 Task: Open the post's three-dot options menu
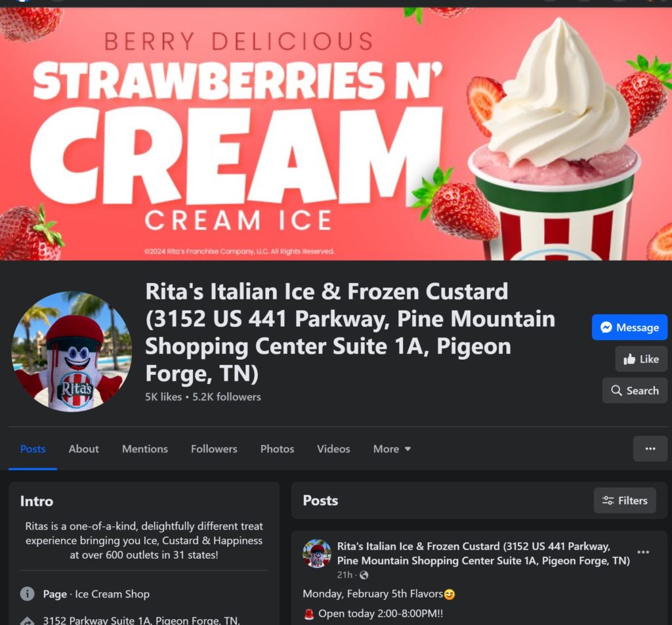point(643,552)
